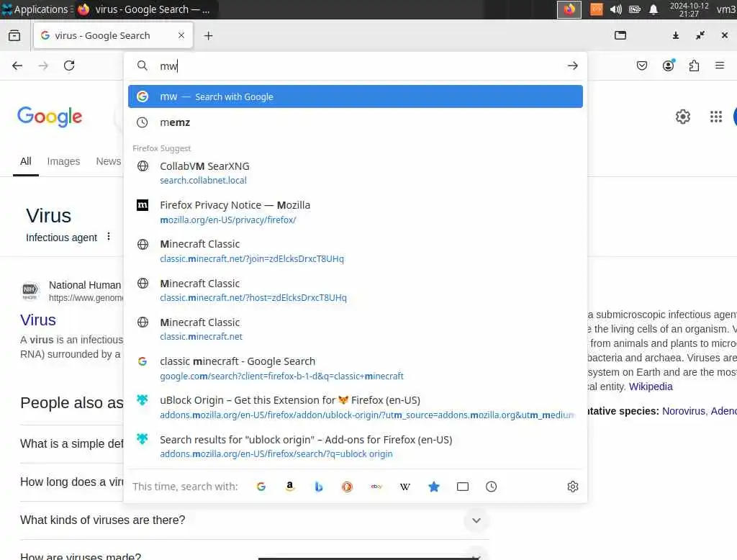
Task: Open CollabVM SearXNG suggestion
Action: tap(356, 173)
